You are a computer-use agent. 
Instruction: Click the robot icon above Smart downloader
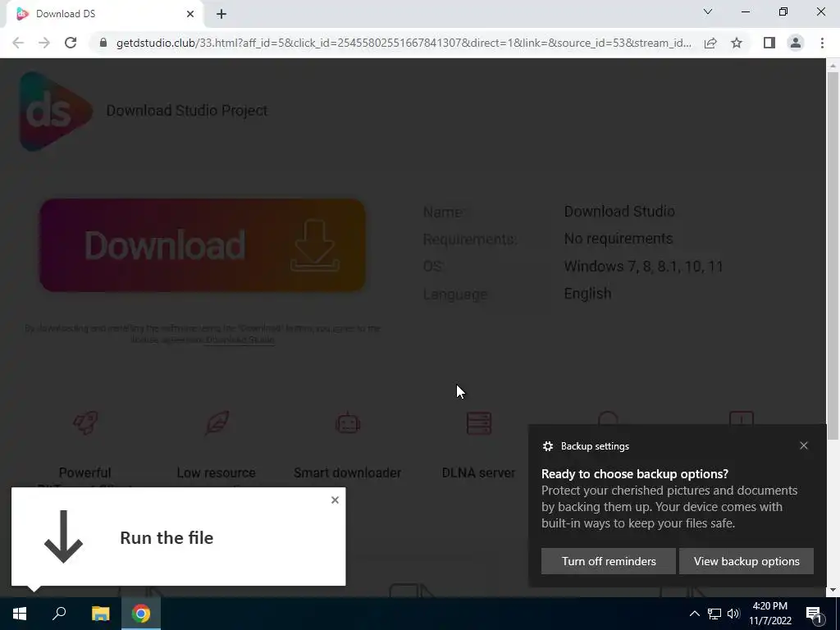point(348,422)
